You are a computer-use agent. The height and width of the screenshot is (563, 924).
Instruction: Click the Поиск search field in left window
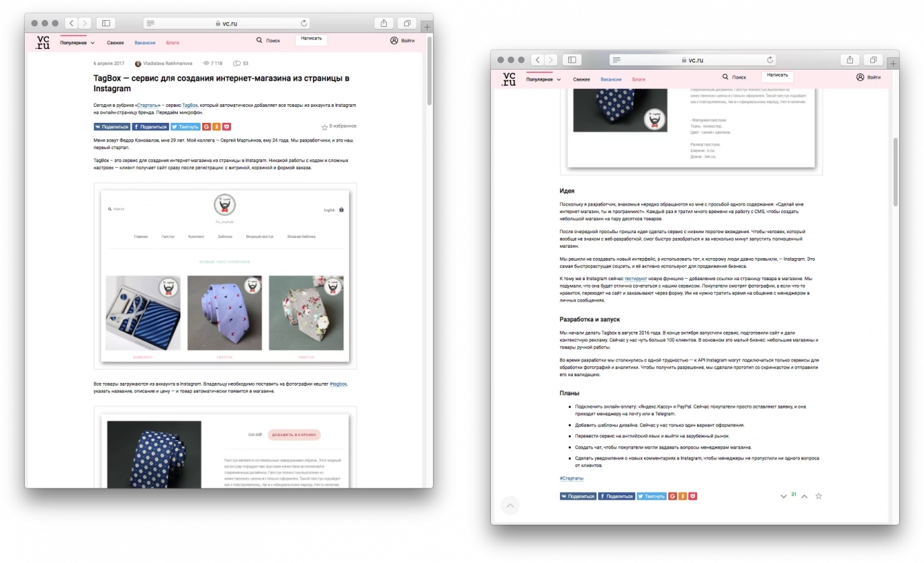pos(268,41)
